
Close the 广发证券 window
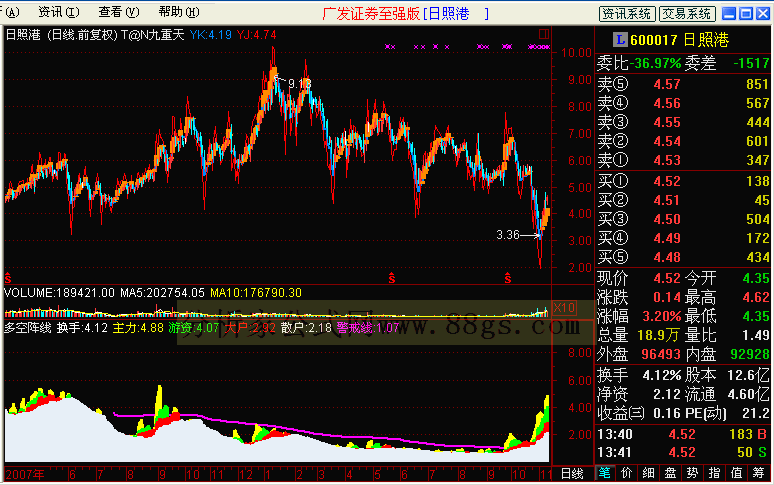pyautogui.click(x=763, y=13)
